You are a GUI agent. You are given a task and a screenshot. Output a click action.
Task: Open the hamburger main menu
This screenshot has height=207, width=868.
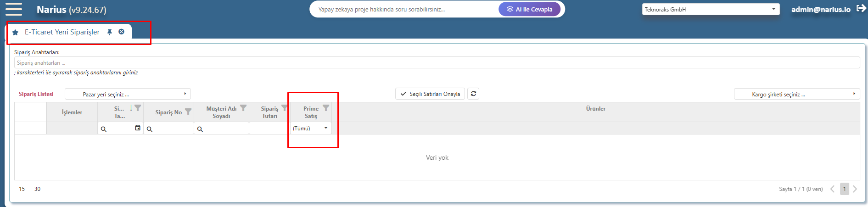point(14,9)
